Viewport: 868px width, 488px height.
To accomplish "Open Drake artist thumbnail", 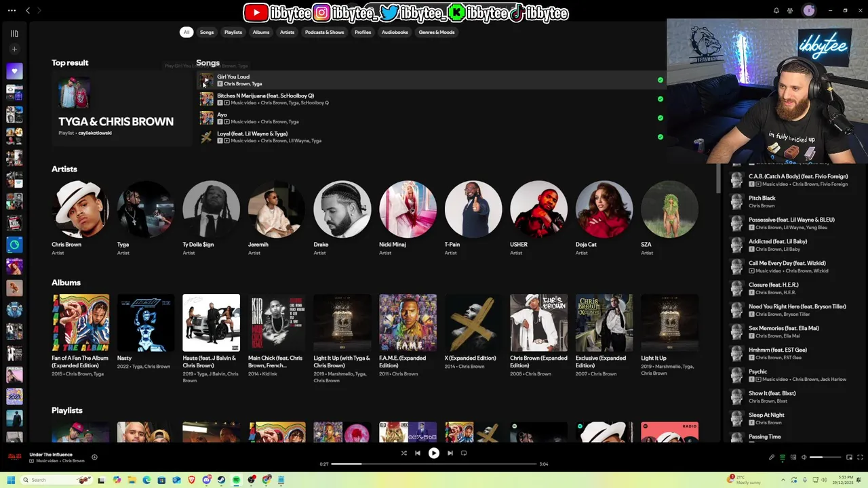I will pos(342,209).
